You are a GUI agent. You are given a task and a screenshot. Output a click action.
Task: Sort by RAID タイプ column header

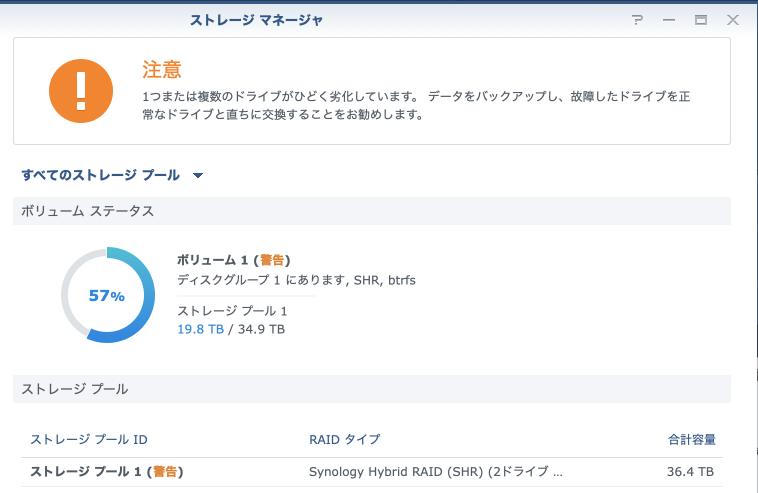(344, 440)
